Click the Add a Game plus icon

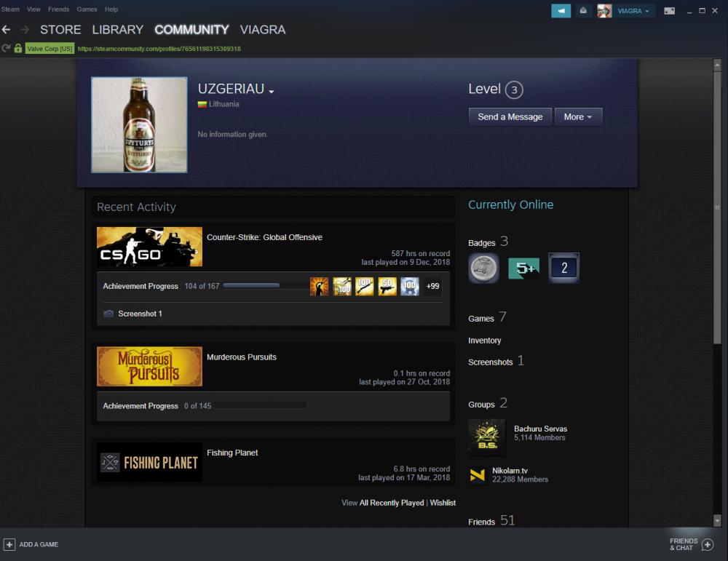[9, 544]
